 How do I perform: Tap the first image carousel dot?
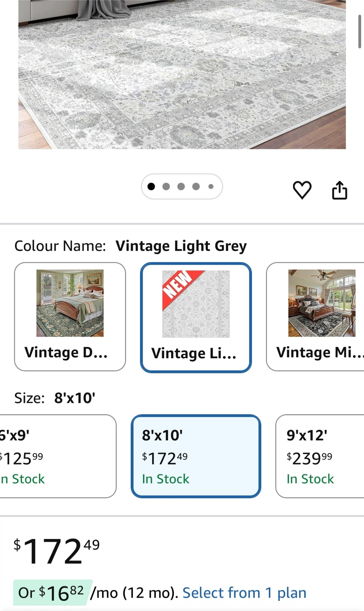(151, 187)
